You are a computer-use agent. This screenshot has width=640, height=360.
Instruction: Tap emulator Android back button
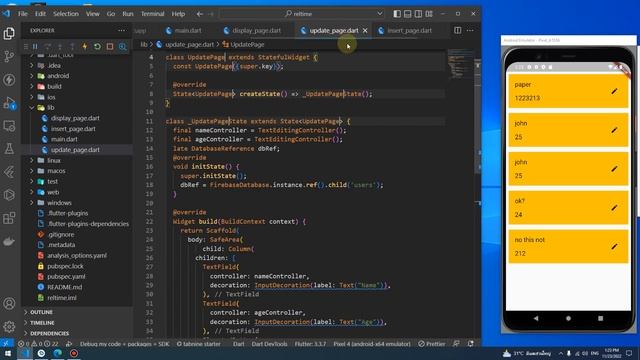[536, 318]
